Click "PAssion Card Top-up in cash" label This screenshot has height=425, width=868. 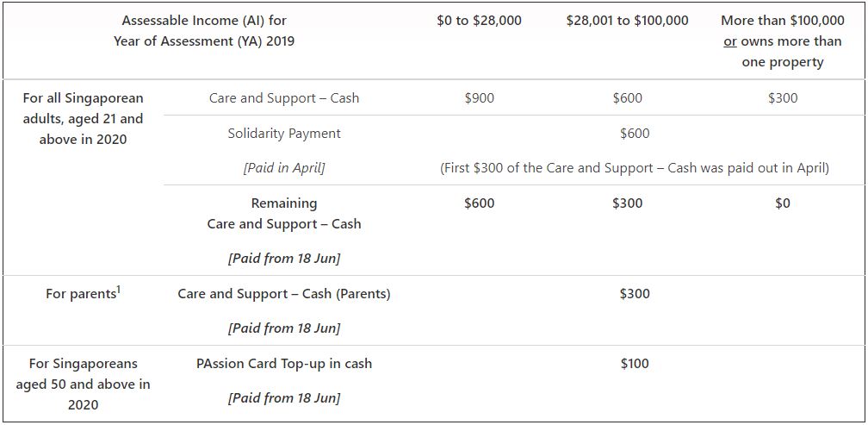point(284,364)
